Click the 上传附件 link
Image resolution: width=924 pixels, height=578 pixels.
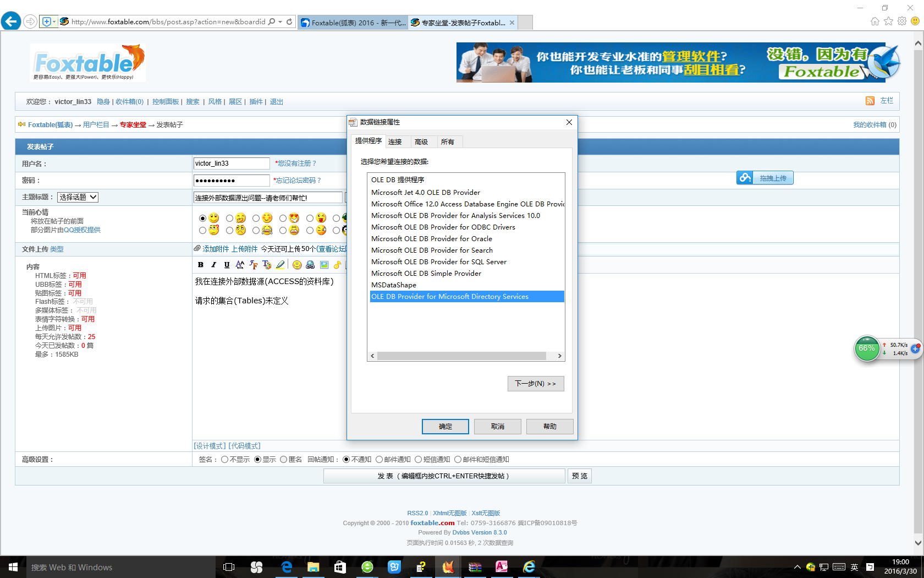245,249
